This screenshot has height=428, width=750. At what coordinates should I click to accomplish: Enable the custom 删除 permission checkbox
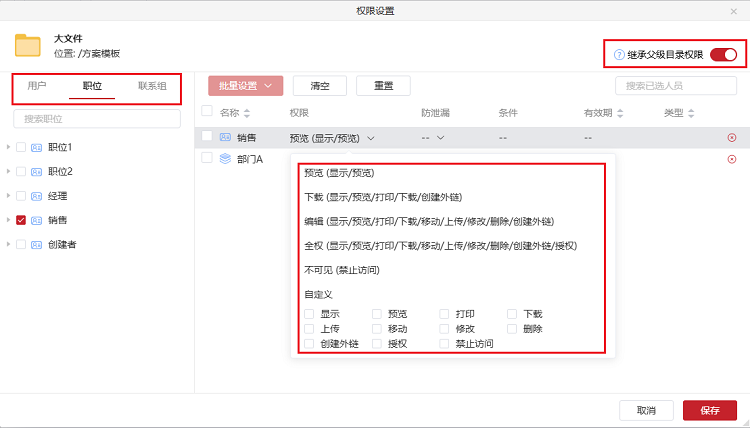coord(512,329)
